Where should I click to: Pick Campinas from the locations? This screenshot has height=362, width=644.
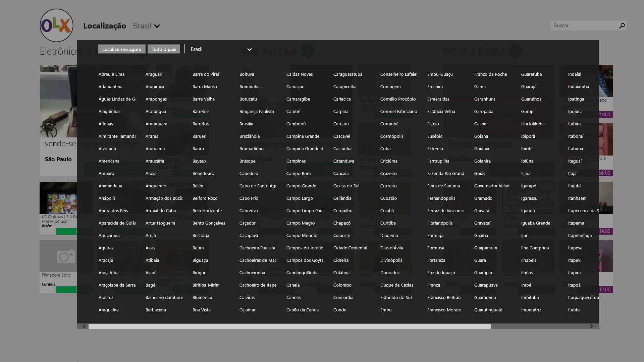[296, 161]
